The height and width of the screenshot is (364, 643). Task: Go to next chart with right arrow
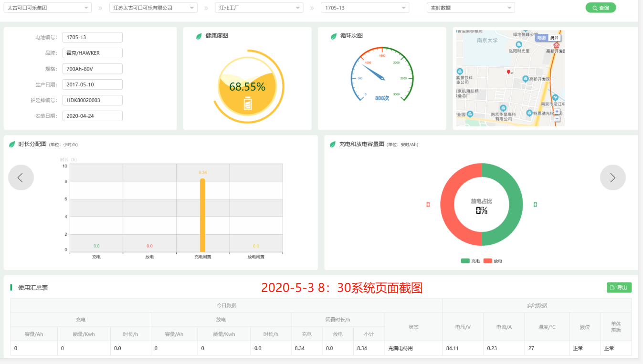tap(612, 177)
